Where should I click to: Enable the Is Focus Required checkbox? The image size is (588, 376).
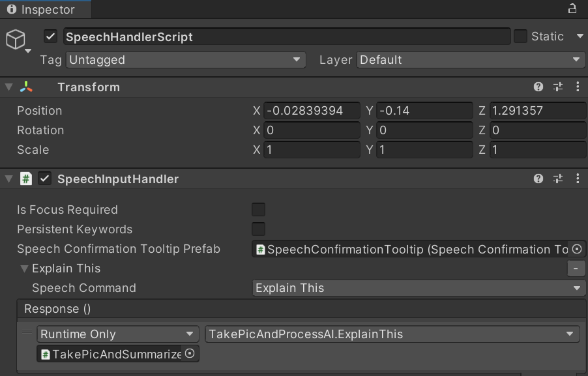click(258, 209)
